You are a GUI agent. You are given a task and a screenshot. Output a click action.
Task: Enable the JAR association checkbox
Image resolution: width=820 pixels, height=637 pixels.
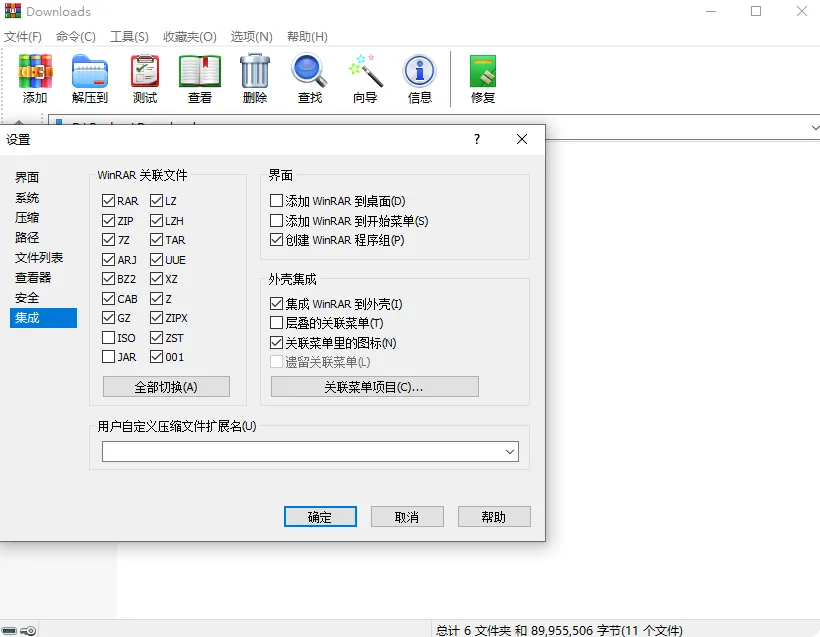(x=108, y=357)
